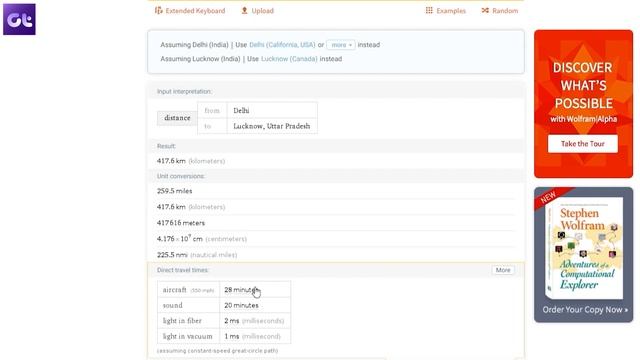Select the 259.5 miles conversion
This screenshot has width=640, height=360.
[174, 191]
